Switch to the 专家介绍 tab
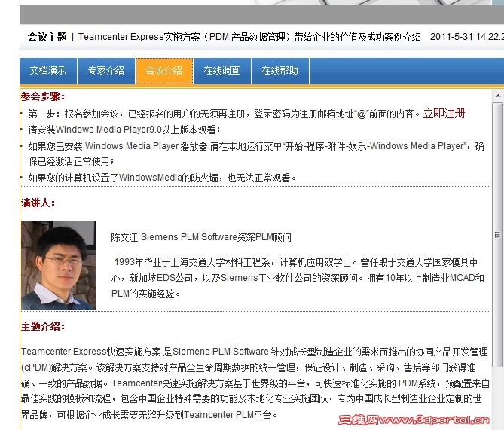This screenshot has height=430, width=504. pyautogui.click(x=106, y=71)
